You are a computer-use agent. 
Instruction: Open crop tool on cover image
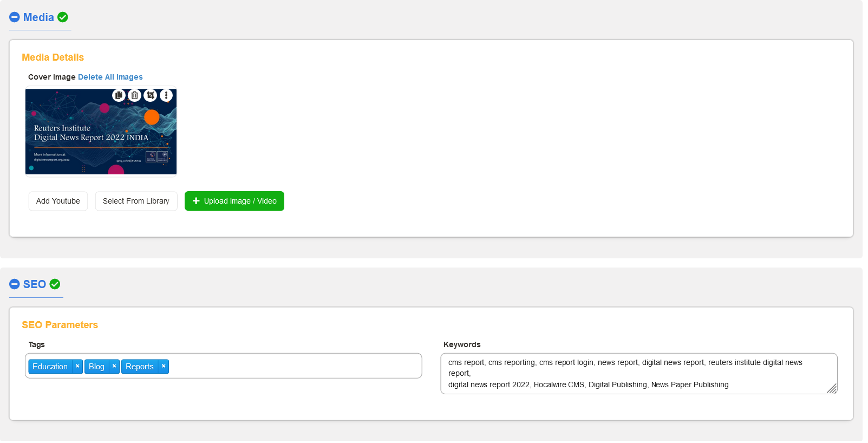pyautogui.click(x=151, y=95)
